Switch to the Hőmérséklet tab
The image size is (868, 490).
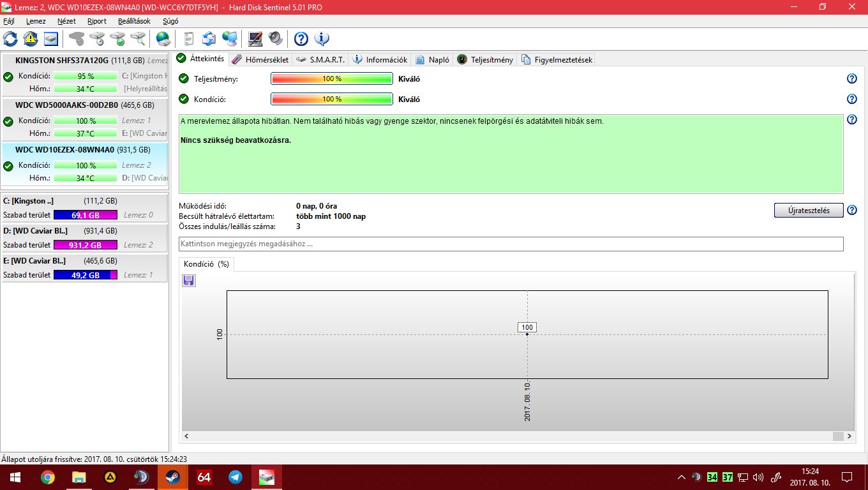click(x=260, y=59)
